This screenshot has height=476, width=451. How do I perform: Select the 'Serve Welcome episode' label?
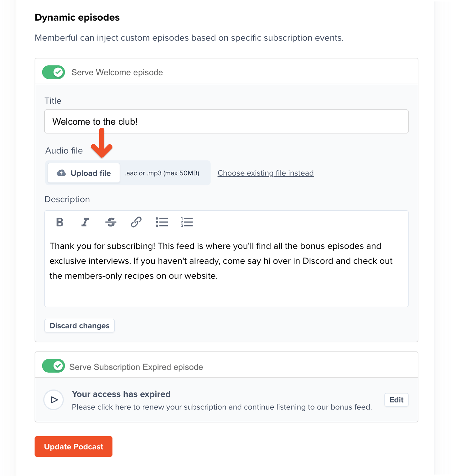tap(117, 72)
